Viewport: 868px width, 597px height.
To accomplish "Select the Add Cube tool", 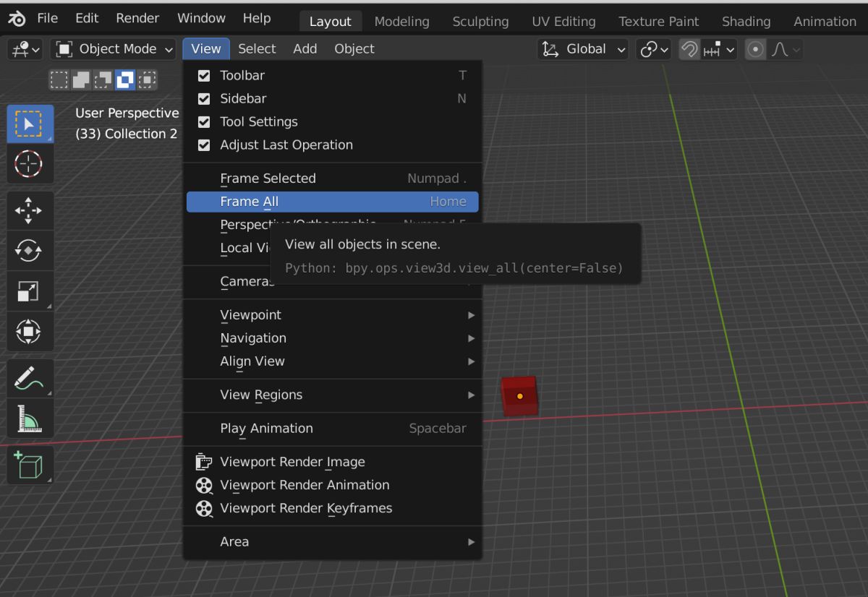I will click(30, 465).
